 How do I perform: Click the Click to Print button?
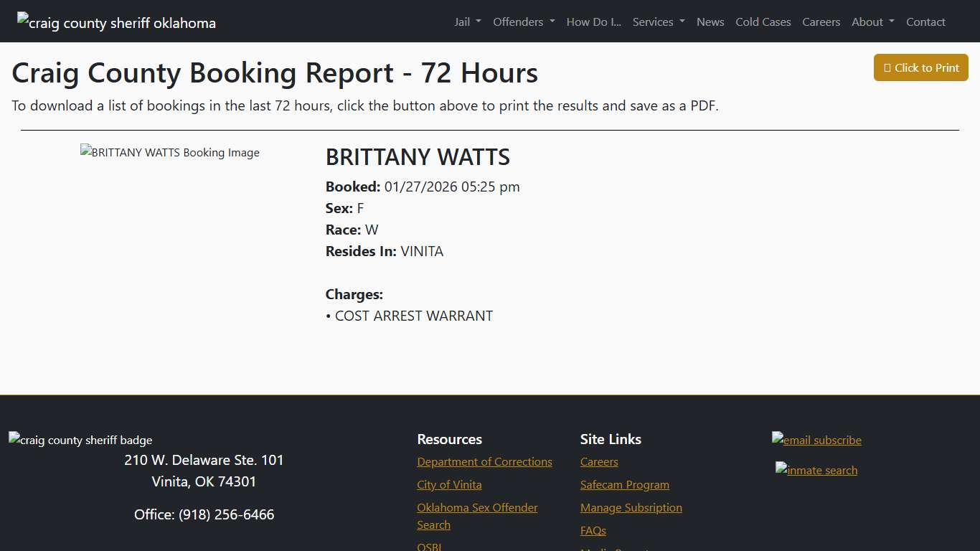[x=920, y=67]
